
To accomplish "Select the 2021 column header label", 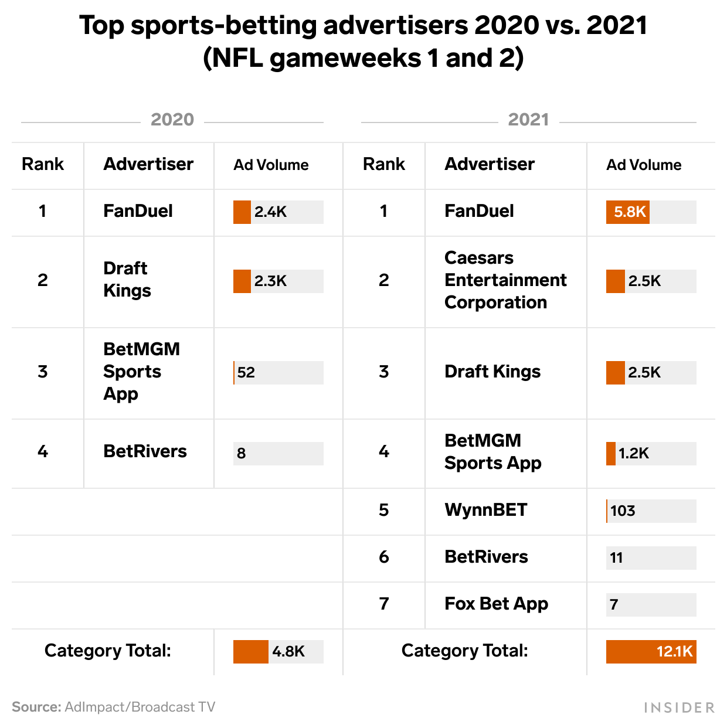I will coord(529,120).
